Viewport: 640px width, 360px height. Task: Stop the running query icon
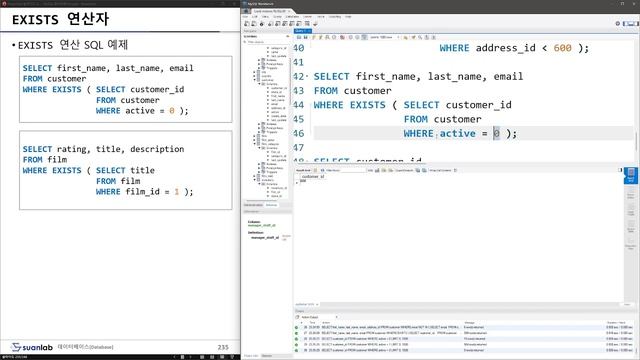pos(334,37)
